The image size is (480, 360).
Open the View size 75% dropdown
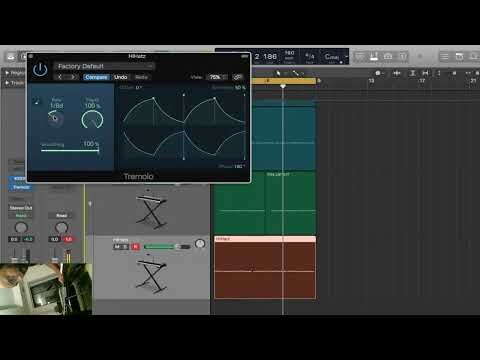[x=217, y=77]
